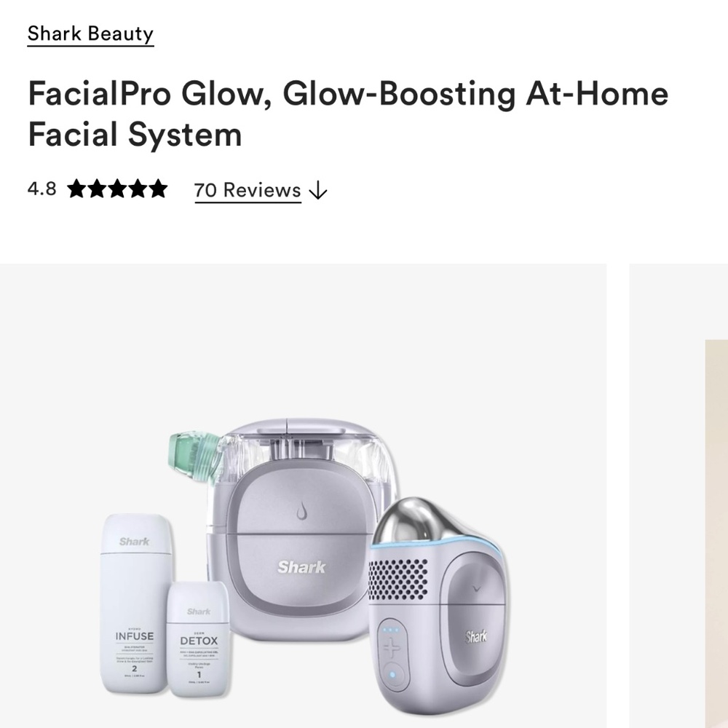Expand reviews using the downward arrow
This screenshot has height=728, width=728.
pyautogui.click(x=318, y=191)
